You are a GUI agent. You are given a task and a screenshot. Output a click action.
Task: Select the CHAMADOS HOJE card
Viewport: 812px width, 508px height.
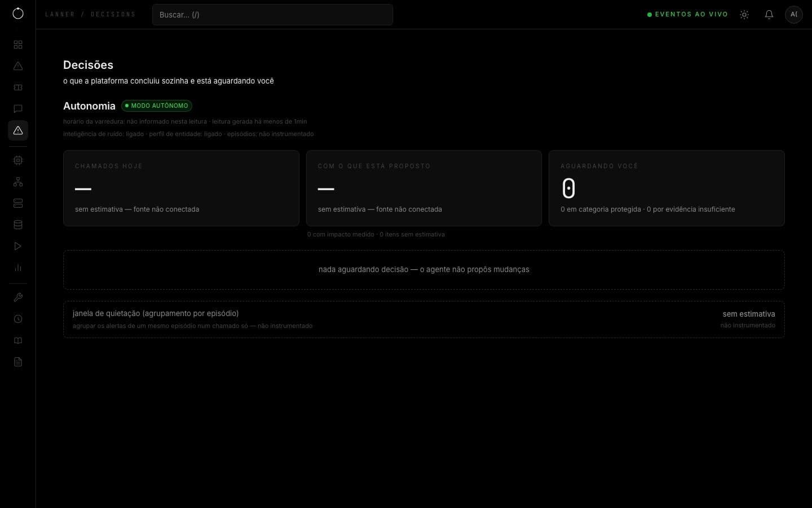coord(181,189)
